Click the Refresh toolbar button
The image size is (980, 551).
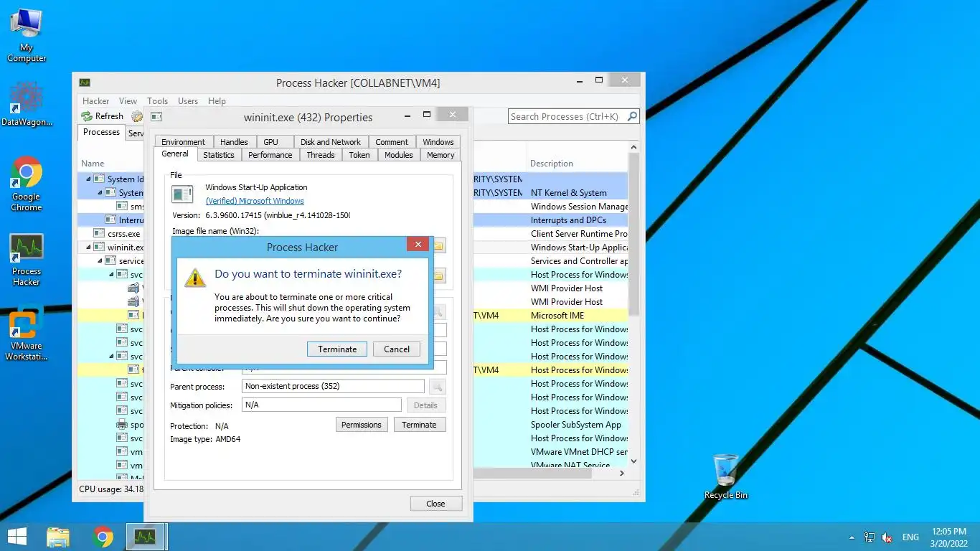point(103,116)
